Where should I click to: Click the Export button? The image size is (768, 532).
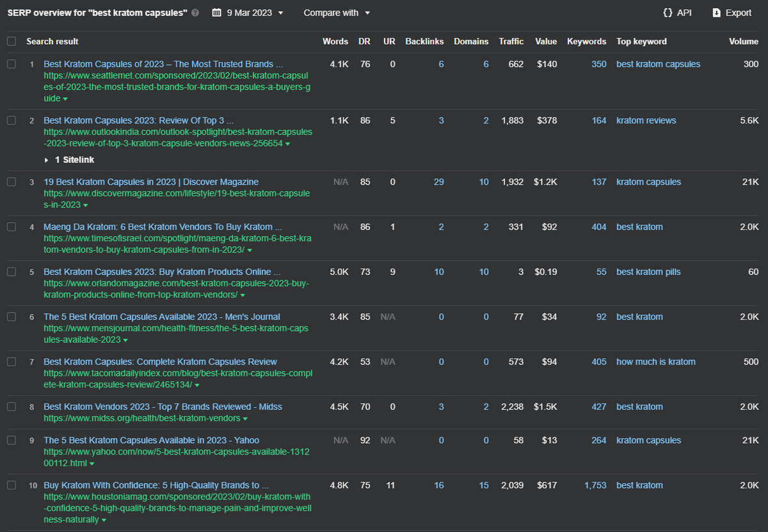click(x=732, y=13)
